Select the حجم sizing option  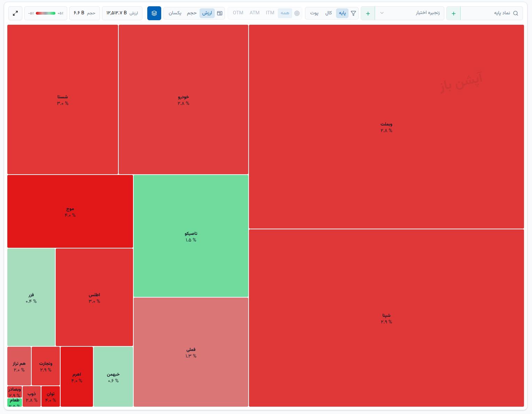coord(192,13)
